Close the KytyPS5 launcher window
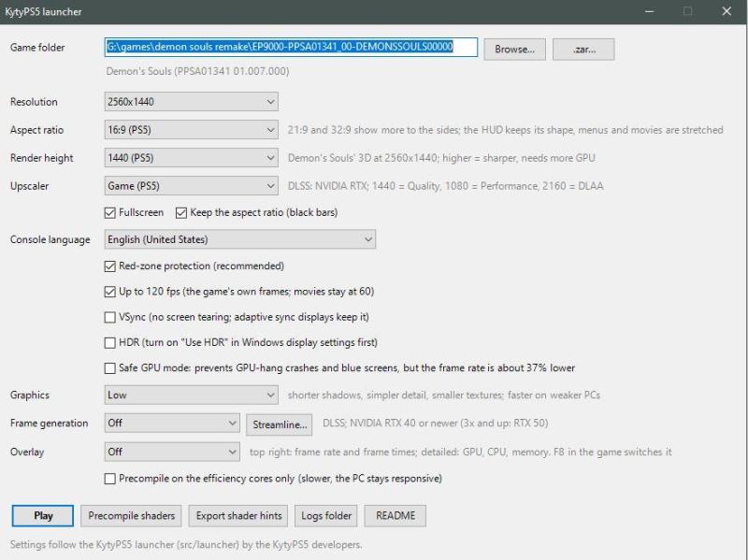The height and width of the screenshot is (560, 748). click(726, 11)
